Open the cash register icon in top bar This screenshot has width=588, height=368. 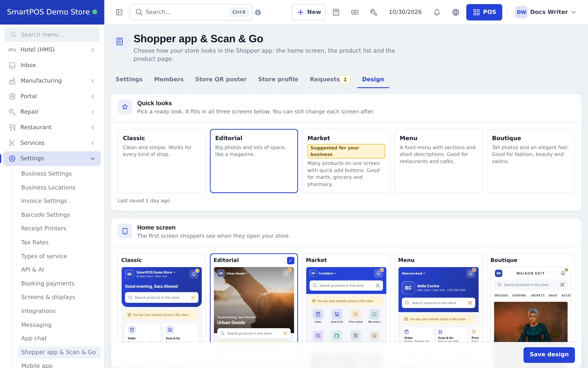(355, 12)
